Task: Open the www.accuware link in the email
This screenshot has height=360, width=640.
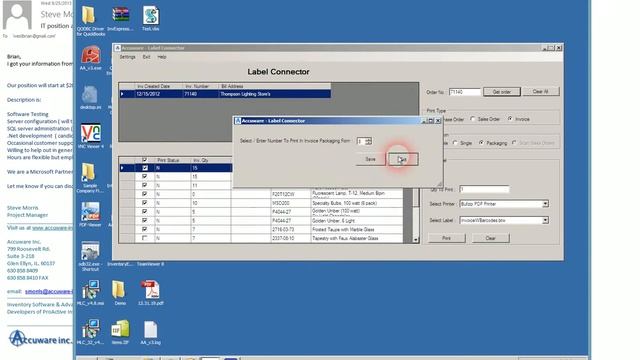Action: coord(53,228)
